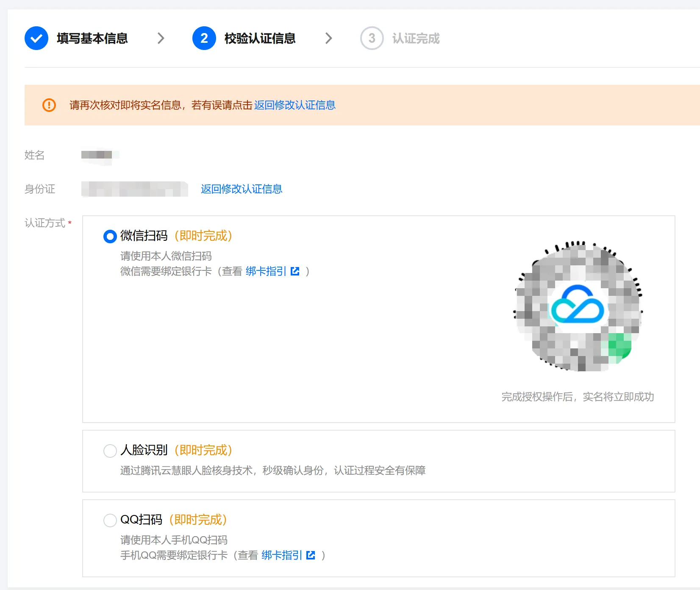Viewport: 700px width, 590px height.
Task: Click the Tencent Cloud logo in QR code
Action: pos(578,304)
